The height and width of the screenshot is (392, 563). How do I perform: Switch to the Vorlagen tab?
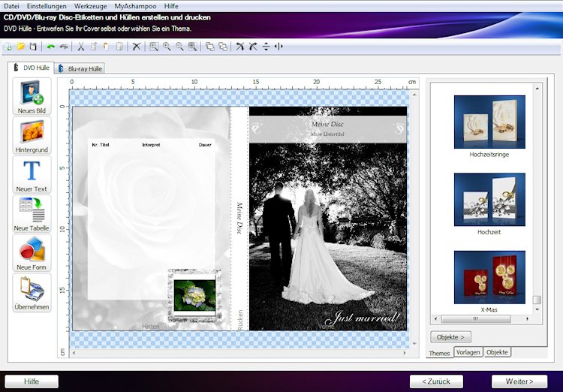tap(468, 352)
